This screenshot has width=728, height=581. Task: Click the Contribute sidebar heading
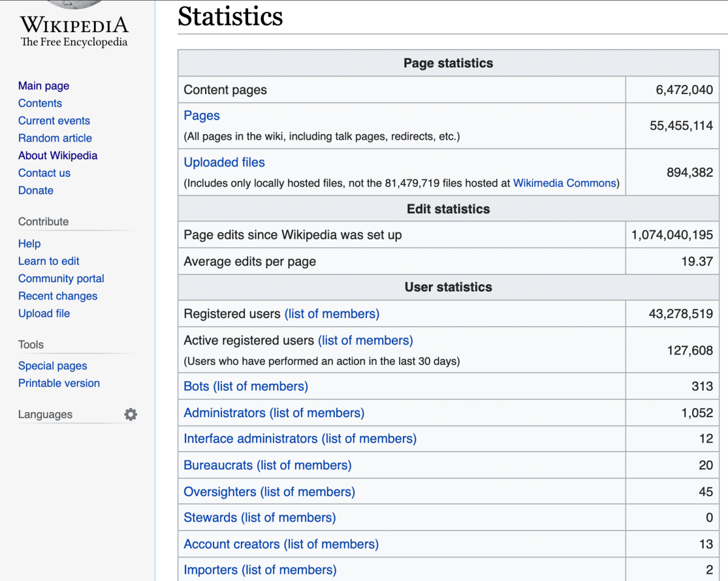(43, 222)
